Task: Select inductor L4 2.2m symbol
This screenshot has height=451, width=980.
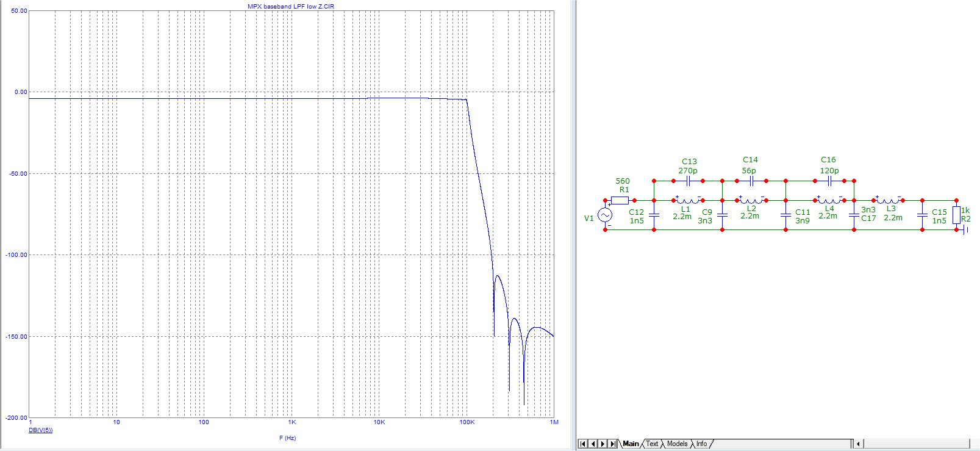Action: tap(829, 200)
